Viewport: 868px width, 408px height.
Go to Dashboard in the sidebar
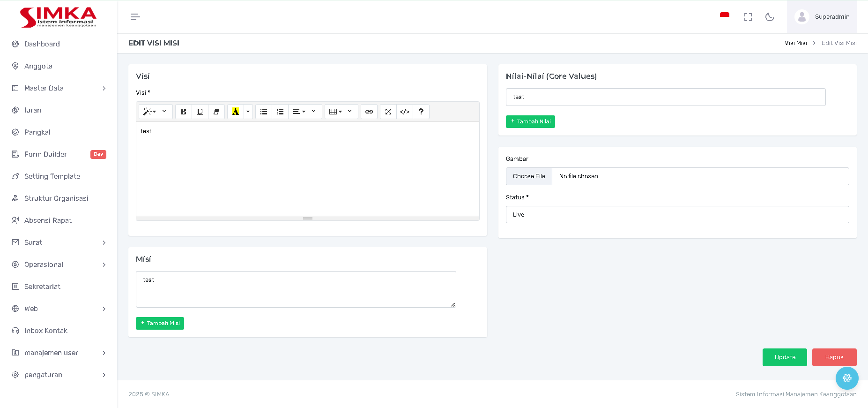pyautogui.click(x=42, y=44)
